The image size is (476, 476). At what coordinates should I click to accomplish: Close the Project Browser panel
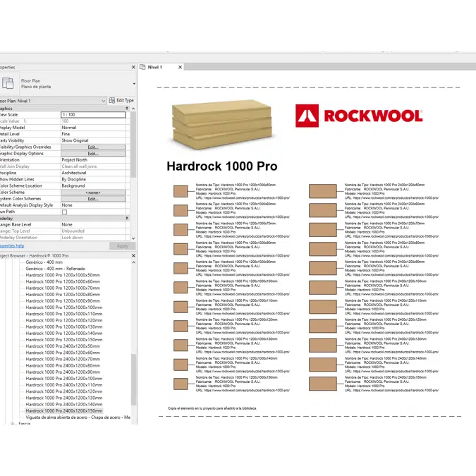pyautogui.click(x=133, y=255)
